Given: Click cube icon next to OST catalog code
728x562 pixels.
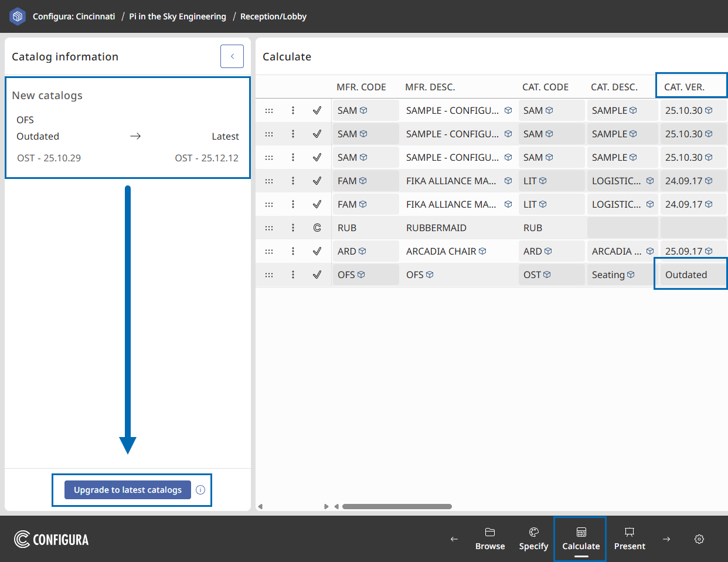Looking at the screenshot, I should pyautogui.click(x=547, y=275).
